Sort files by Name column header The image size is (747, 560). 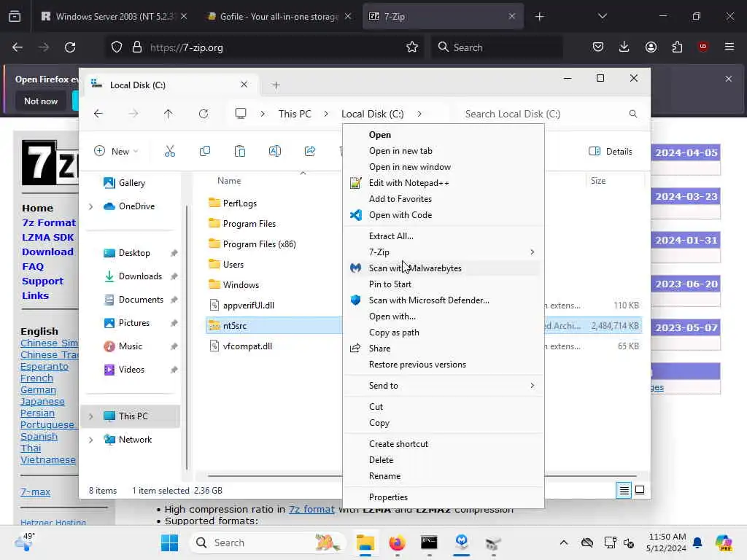click(229, 181)
